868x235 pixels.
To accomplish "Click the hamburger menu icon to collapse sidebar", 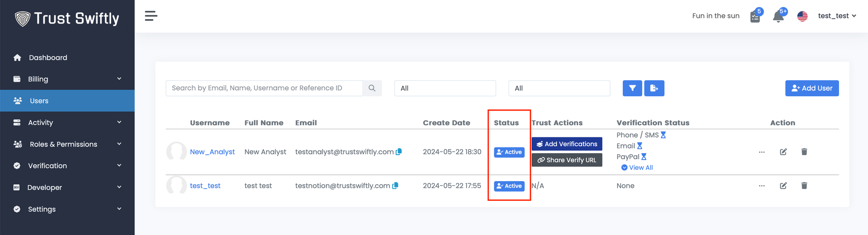I will (x=151, y=16).
